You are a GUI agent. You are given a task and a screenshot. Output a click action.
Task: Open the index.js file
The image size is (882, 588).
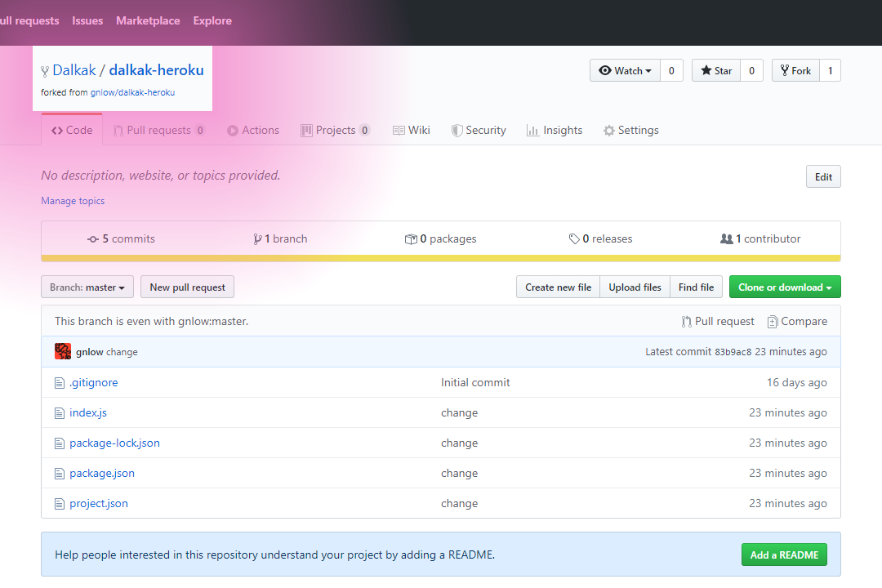click(87, 413)
